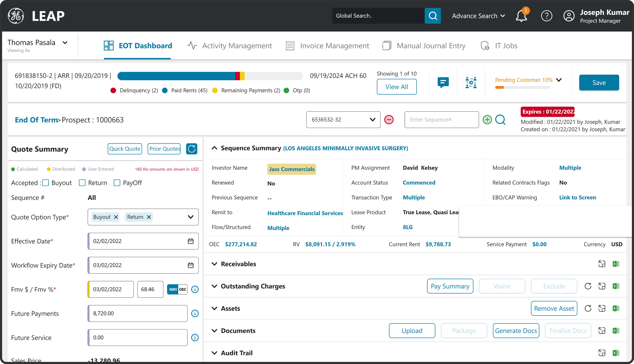
Task: Expand the Assets section
Action: 214,308
